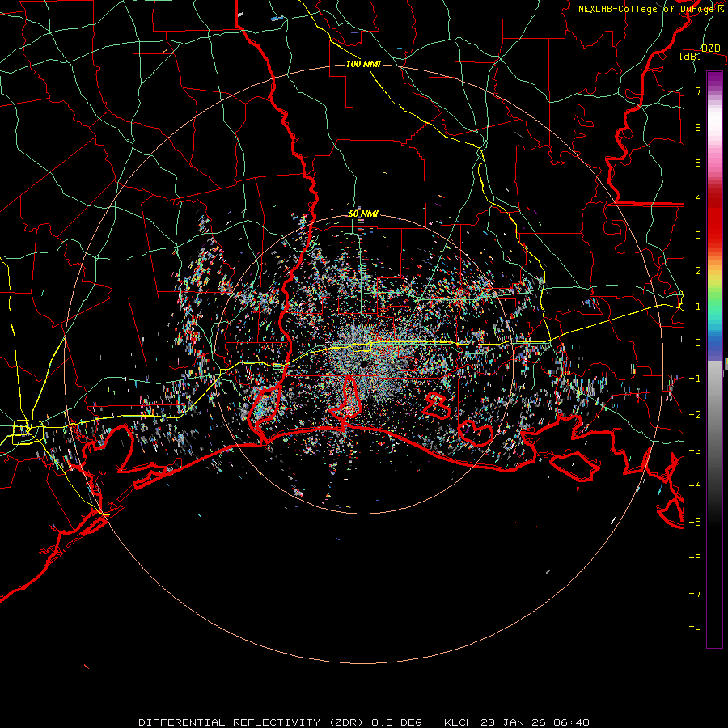Click the TH label on the scale

point(695,630)
